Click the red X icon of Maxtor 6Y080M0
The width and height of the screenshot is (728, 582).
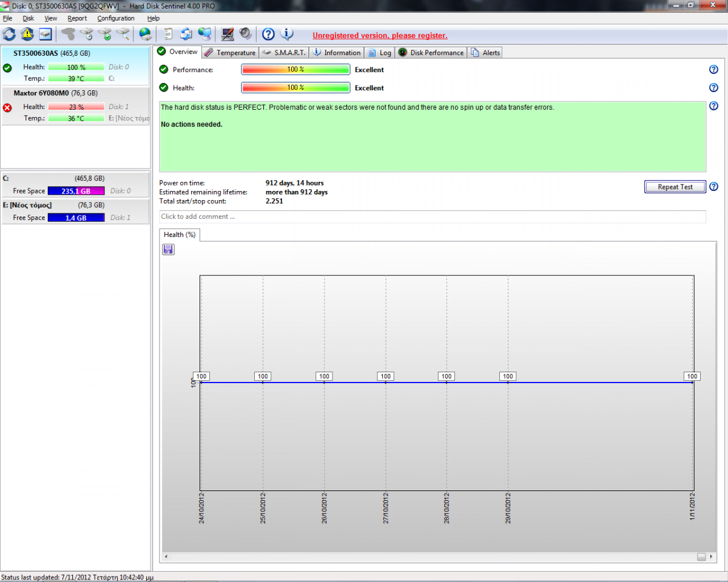(x=7, y=108)
